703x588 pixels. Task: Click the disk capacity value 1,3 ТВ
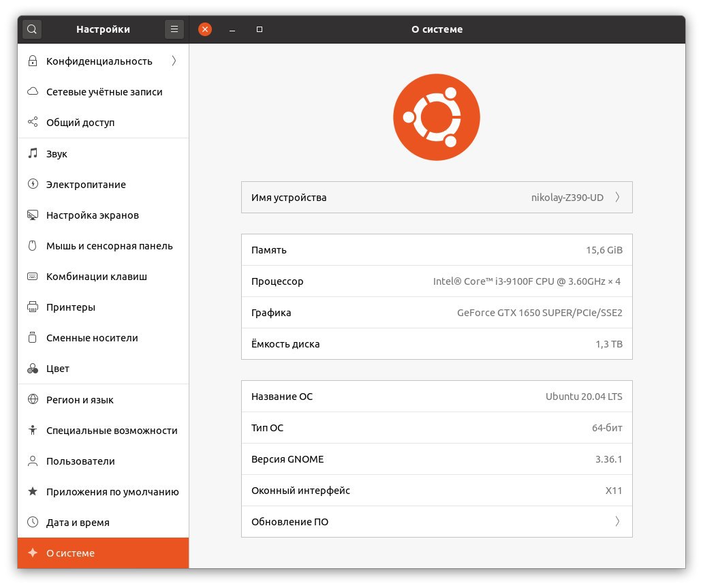click(609, 344)
